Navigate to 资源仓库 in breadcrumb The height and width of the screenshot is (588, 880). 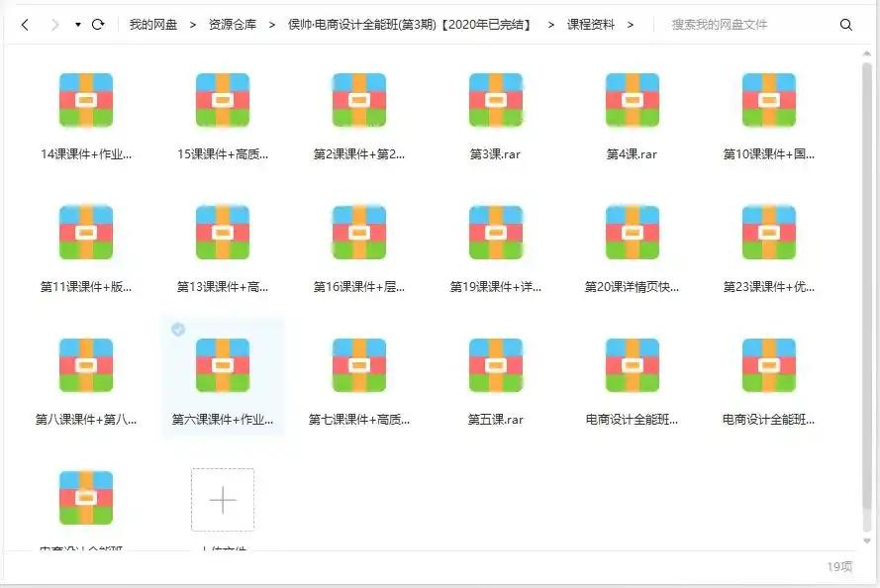233,25
